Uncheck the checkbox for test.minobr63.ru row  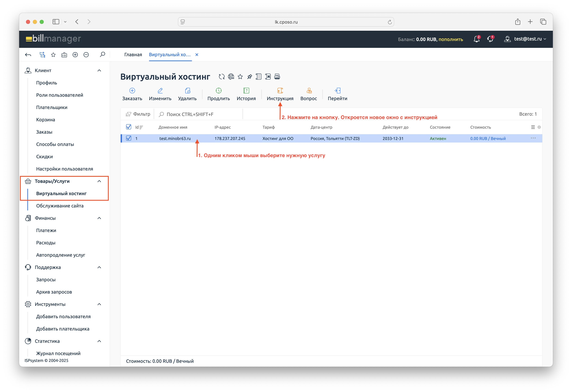tap(128, 138)
